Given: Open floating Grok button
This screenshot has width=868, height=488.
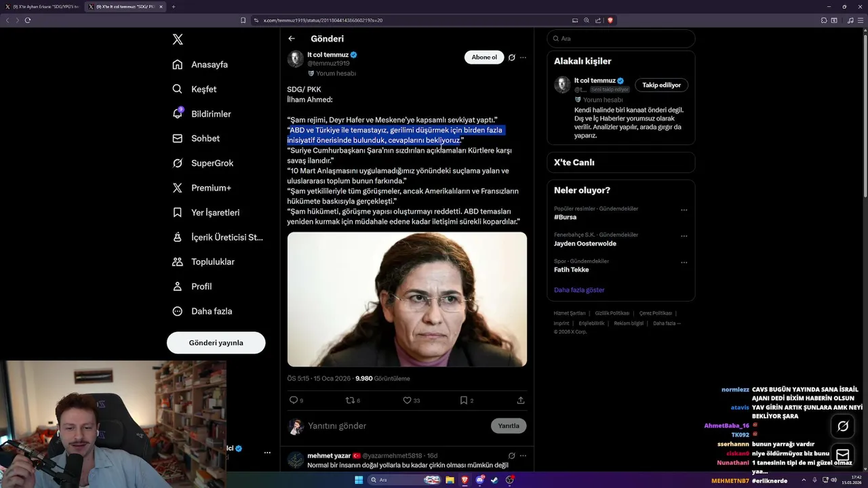Looking at the screenshot, I should (843, 426).
